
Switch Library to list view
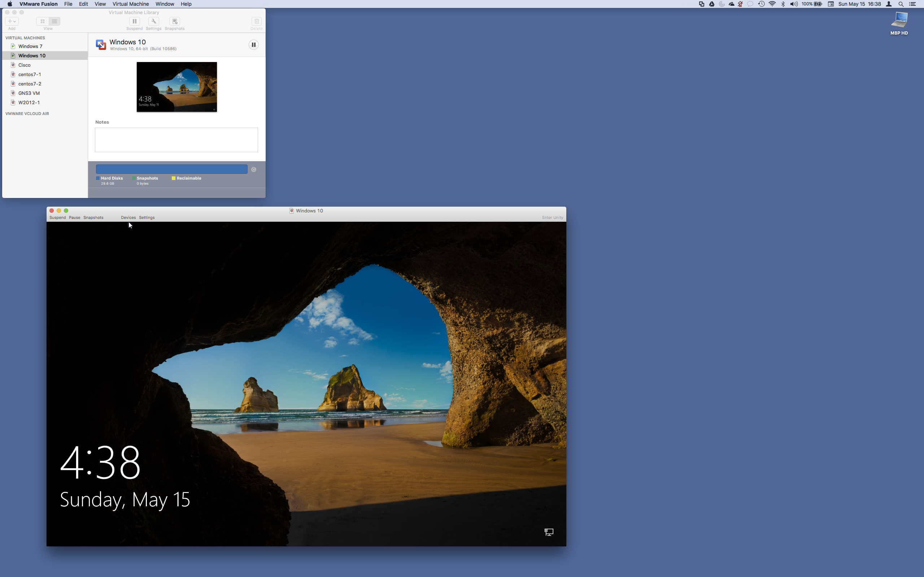54,21
